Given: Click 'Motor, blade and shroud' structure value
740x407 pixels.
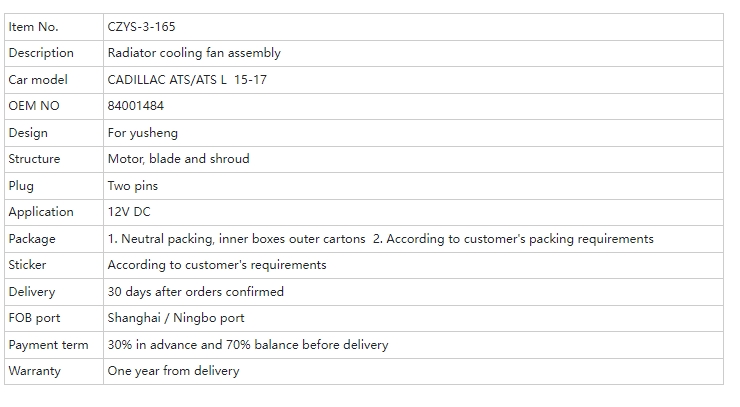Looking at the screenshot, I should [178, 159].
